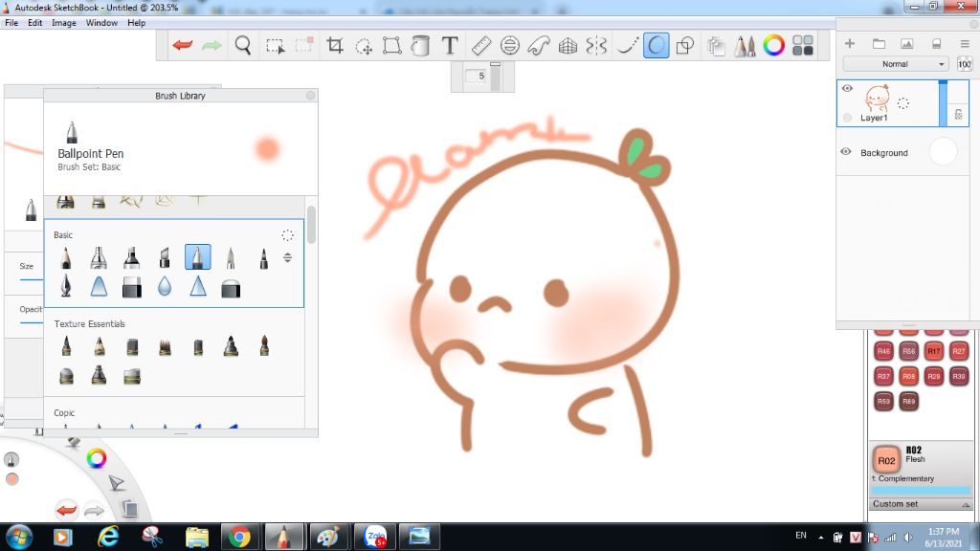The image size is (980, 551).
Task: Open the Help menu
Action: [x=136, y=23]
